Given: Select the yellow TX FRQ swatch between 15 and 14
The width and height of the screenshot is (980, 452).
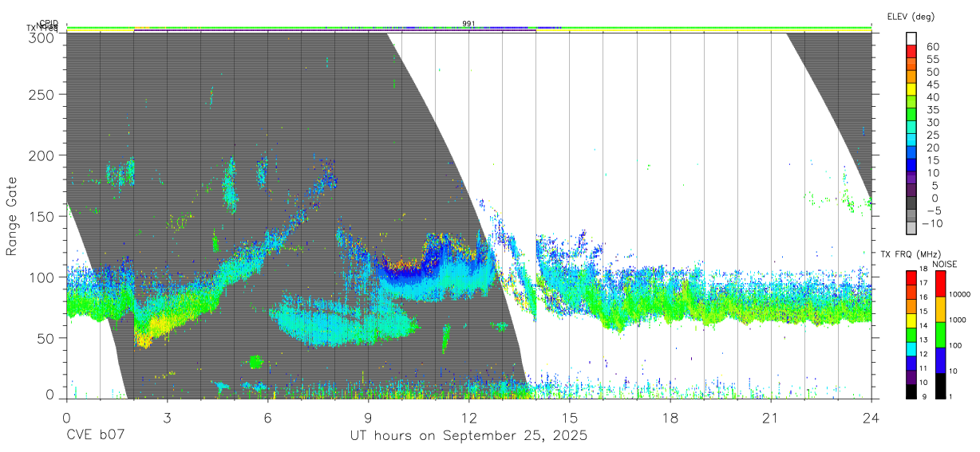Looking at the screenshot, I should coord(911,320).
